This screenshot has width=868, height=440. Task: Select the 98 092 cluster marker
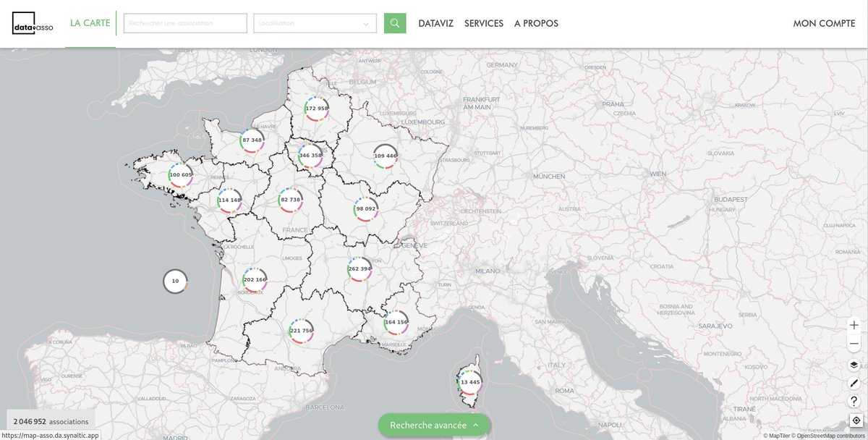tap(365, 208)
